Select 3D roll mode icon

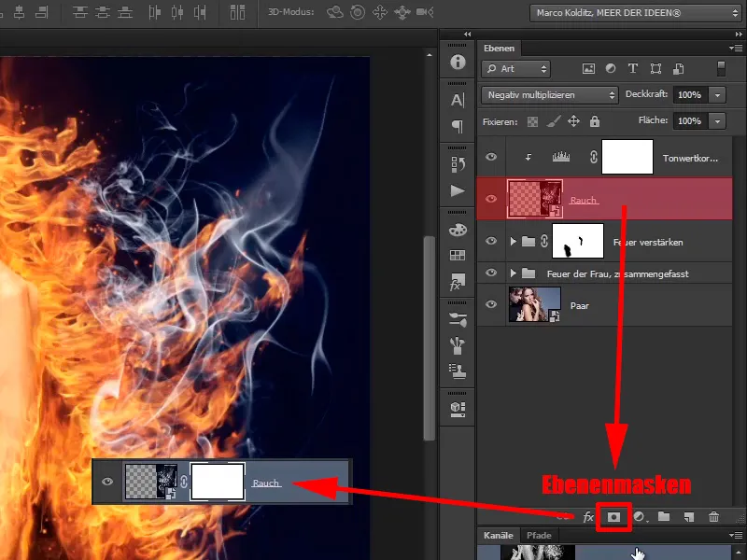[x=358, y=12]
